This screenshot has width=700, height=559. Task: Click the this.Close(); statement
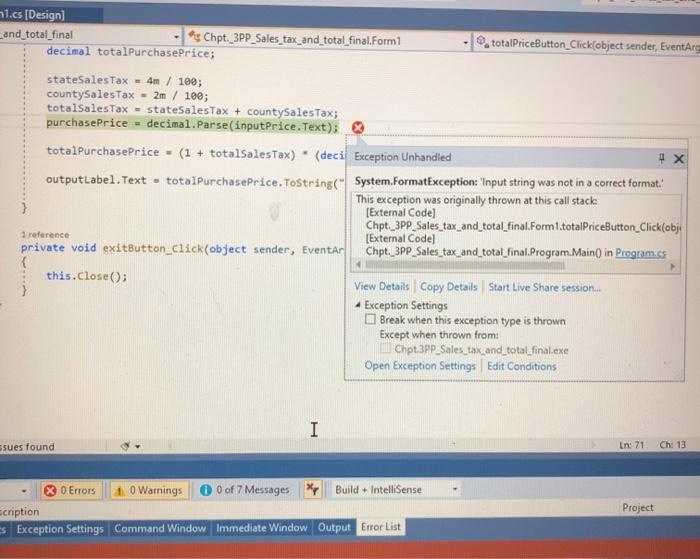[87, 276]
